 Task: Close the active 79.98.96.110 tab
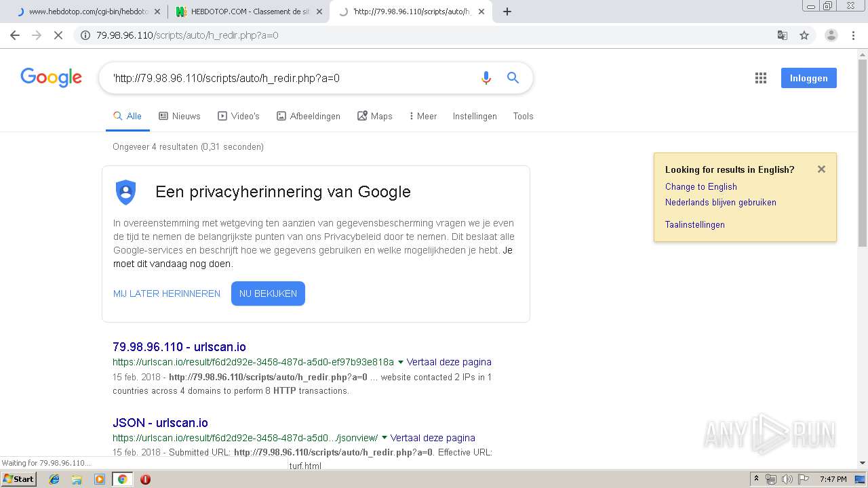pos(481,12)
